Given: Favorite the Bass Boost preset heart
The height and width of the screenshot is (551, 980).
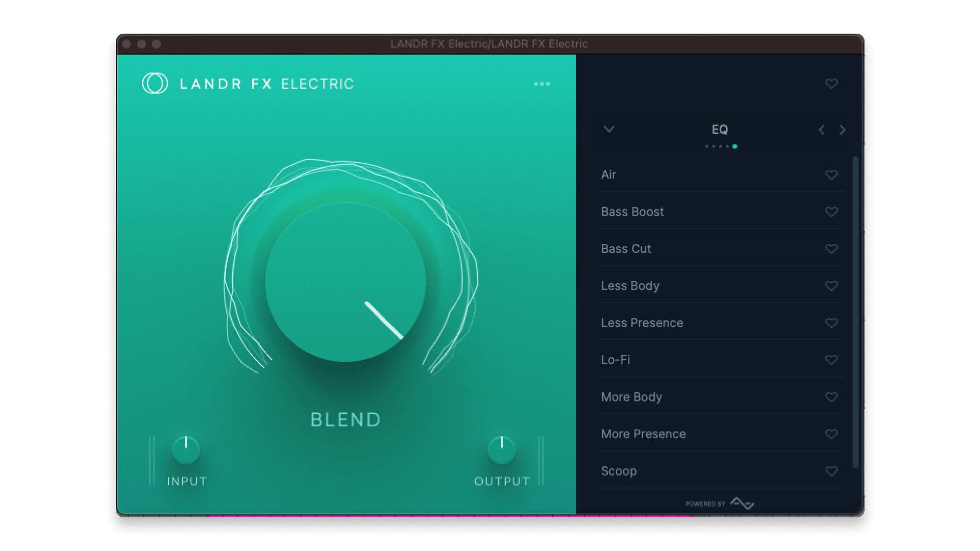Looking at the screenshot, I should pyautogui.click(x=831, y=211).
